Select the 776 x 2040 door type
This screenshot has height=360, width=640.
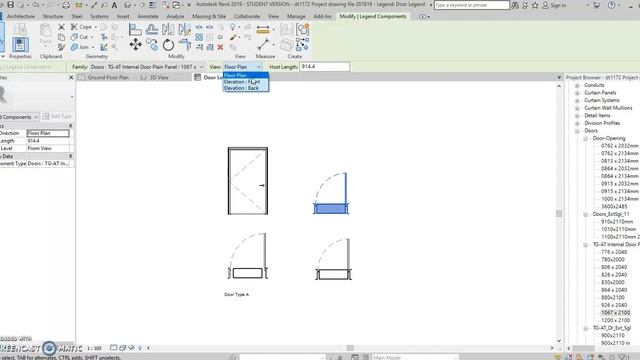[614, 252]
